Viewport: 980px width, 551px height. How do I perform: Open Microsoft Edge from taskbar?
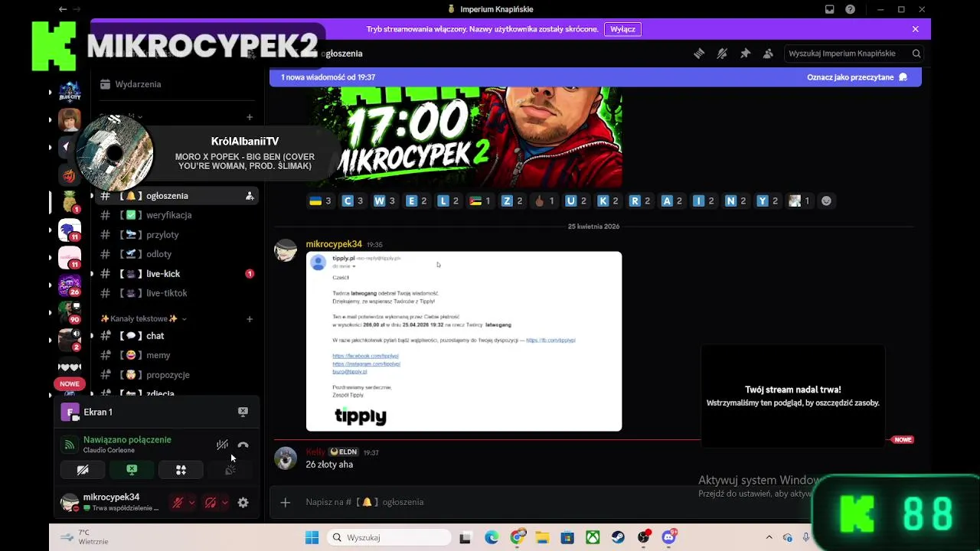click(492, 537)
